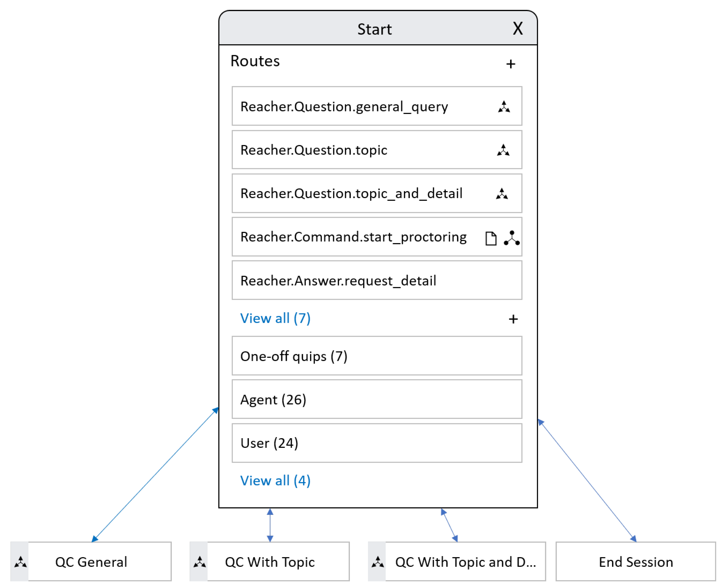Close the Start panel with X
Image resolution: width=724 pixels, height=588 pixels.
tap(517, 28)
